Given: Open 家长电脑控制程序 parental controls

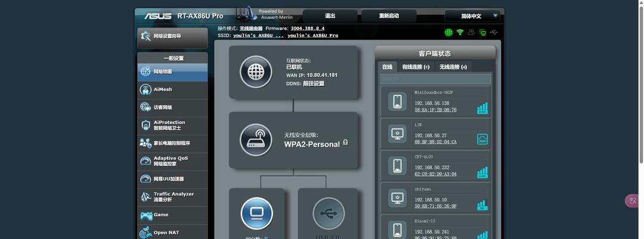Looking at the screenshot, I should [x=172, y=143].
